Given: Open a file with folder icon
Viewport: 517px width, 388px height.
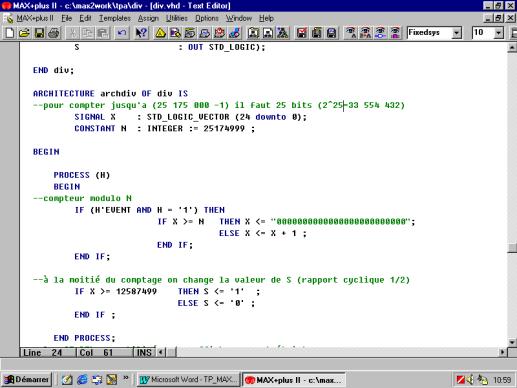Looking at the screenshot, I should point(24,33).
